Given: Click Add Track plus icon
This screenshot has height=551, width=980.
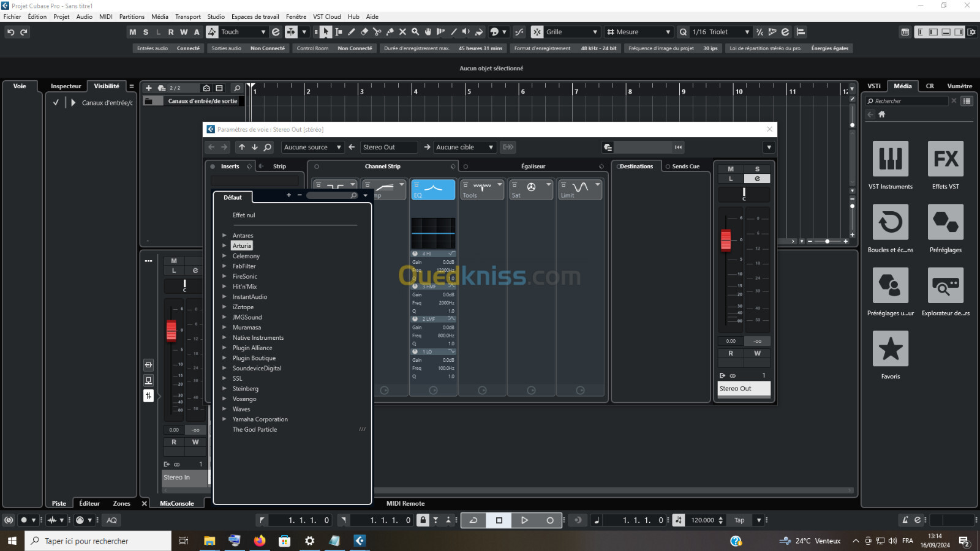Looking at the screenshot, I should coord(148,88).
